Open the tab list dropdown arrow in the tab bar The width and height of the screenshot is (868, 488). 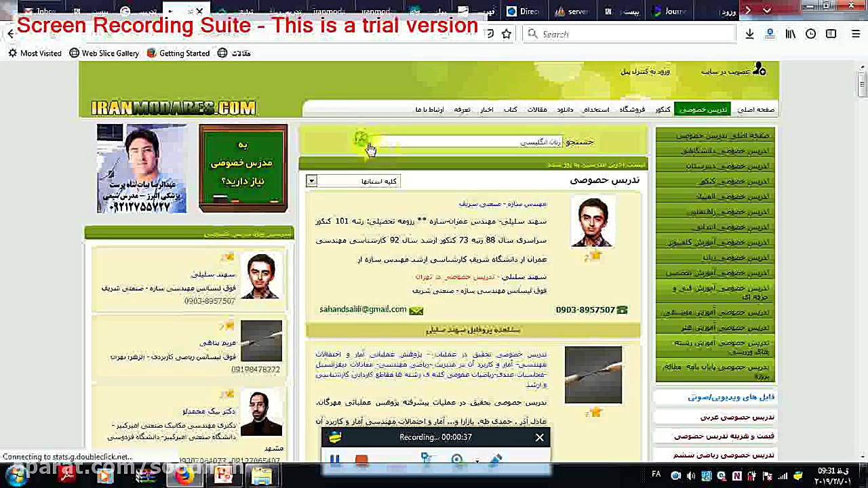point(766,11)
